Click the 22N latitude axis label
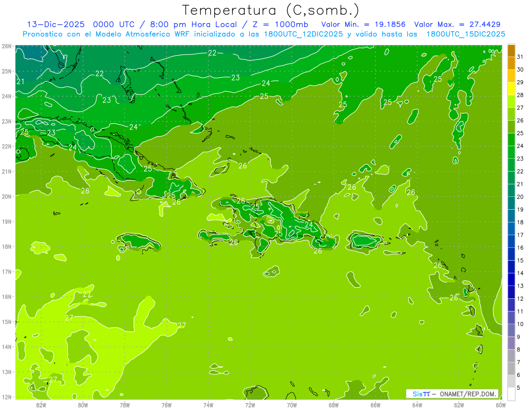The height and width of the screenshot is (411, 532). coord(7,146)
